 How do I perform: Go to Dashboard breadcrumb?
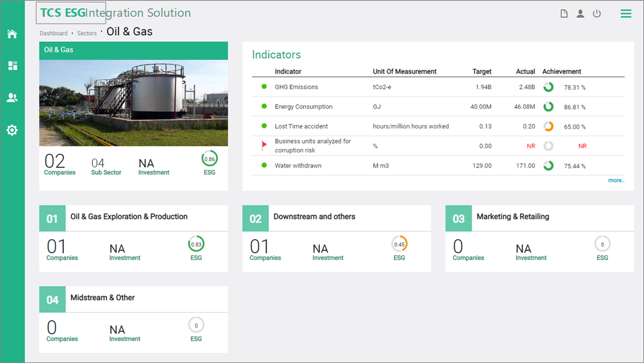(x=53, y=33)
